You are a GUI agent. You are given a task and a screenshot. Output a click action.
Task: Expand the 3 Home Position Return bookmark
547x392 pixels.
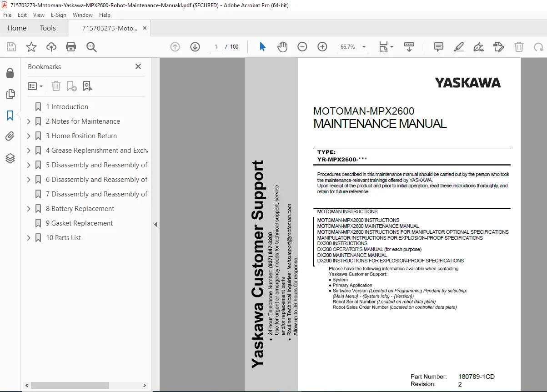pos(29,136)
